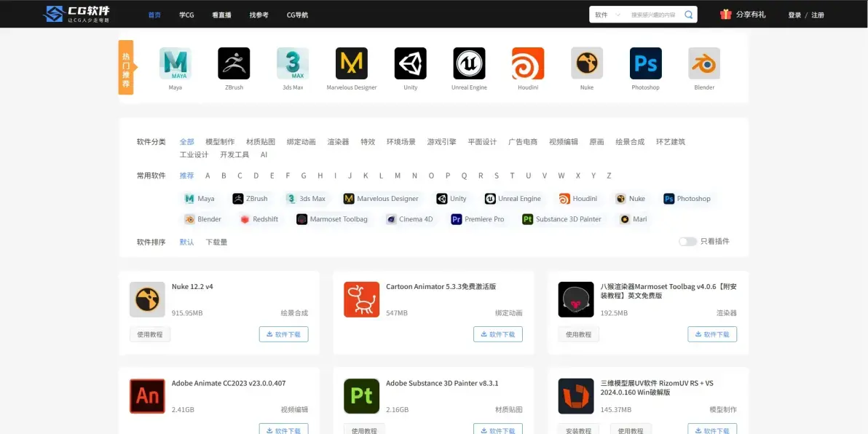Select Marmoset Toolbag chip
Screen dimensions: 868x434
click(x=332, y=219)
